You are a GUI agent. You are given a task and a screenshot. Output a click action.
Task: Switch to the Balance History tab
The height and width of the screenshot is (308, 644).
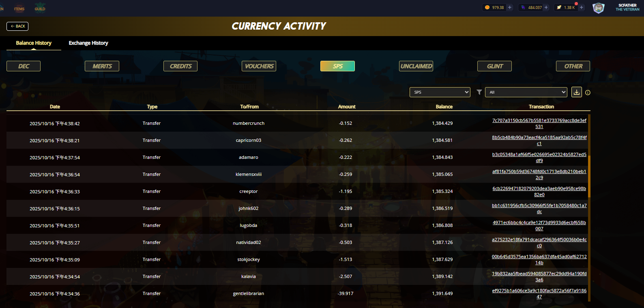pyautogui.click(x=34, y=43)
